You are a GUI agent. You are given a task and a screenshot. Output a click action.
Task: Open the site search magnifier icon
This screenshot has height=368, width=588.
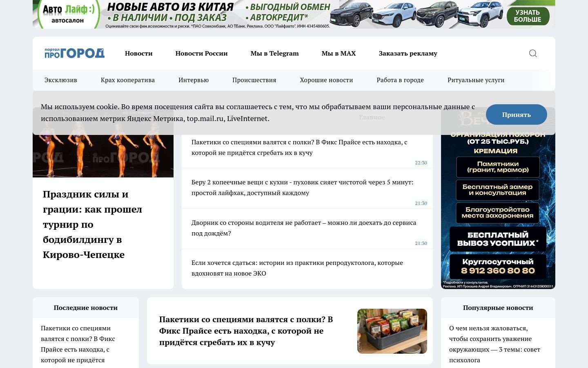[533, 53]
